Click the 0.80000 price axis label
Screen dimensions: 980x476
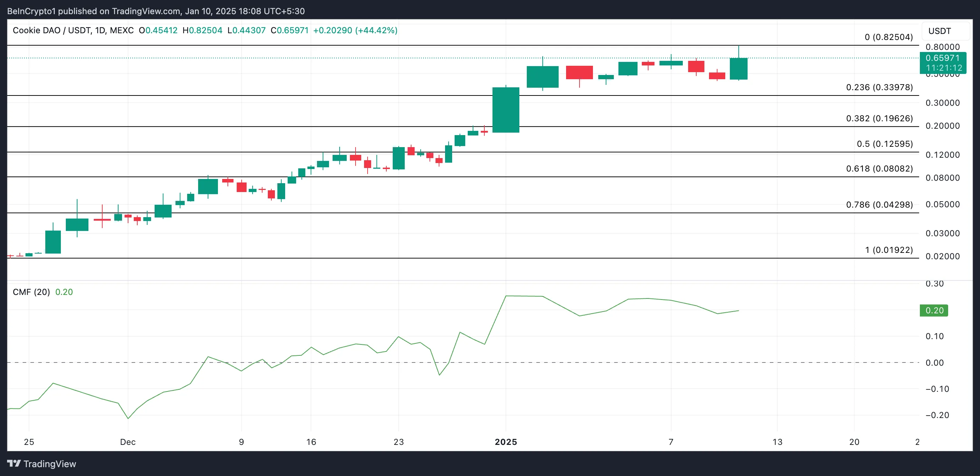[x=942, y=47]
